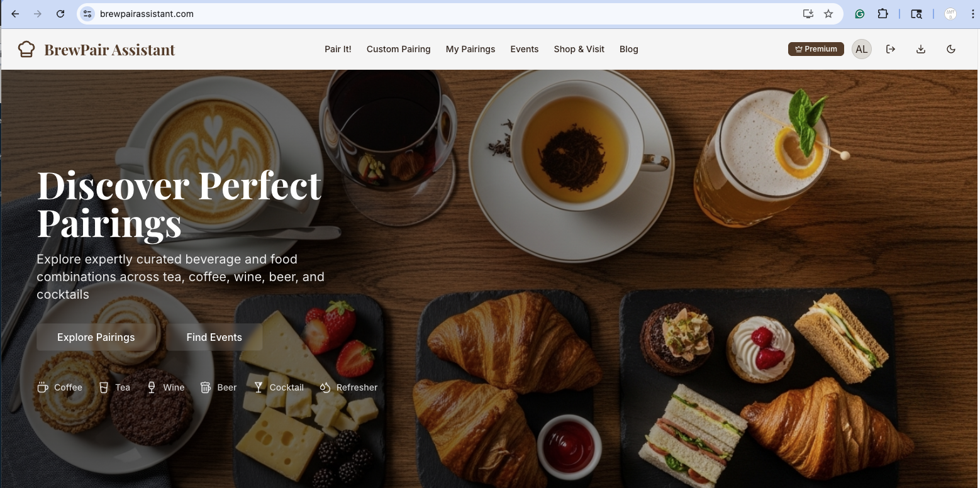Click the logout arrow icon

[x=891, y=49]
